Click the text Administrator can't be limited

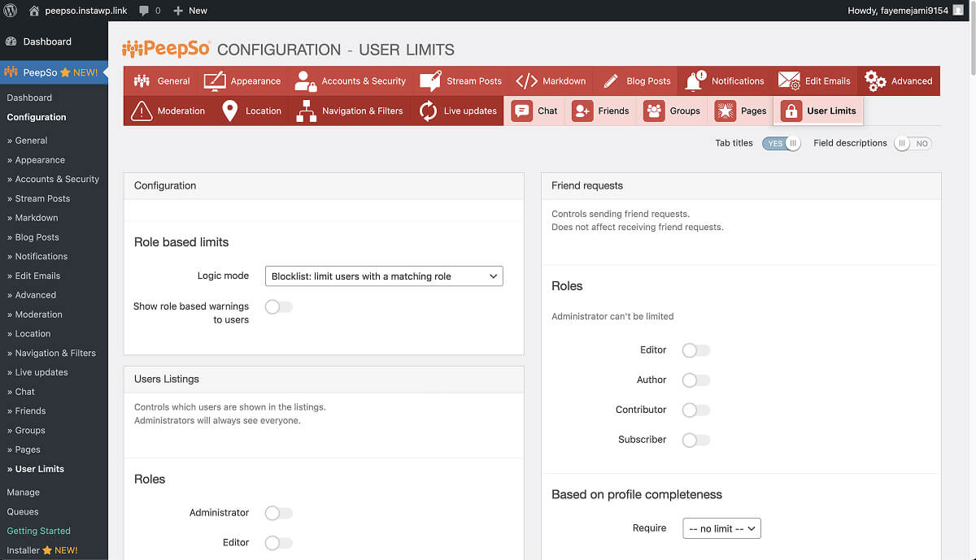(612, 316)
